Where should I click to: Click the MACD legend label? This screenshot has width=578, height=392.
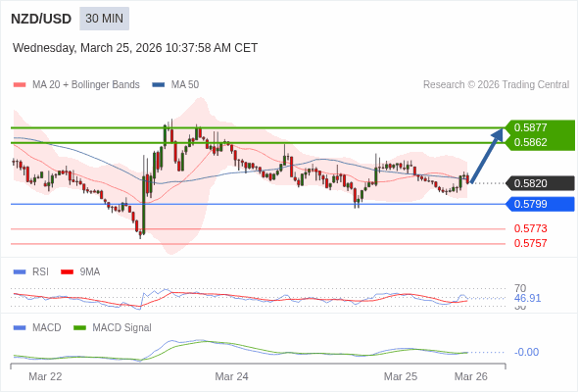46,328
